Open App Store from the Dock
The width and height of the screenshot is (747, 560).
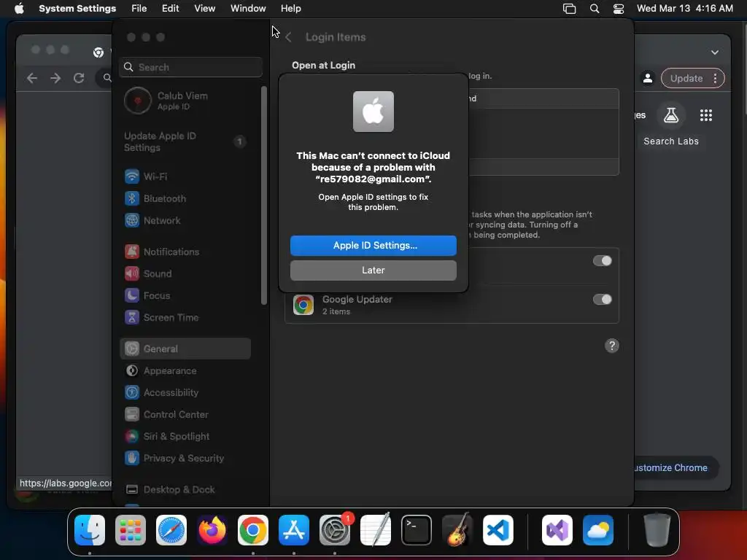(x=294, y=530)
